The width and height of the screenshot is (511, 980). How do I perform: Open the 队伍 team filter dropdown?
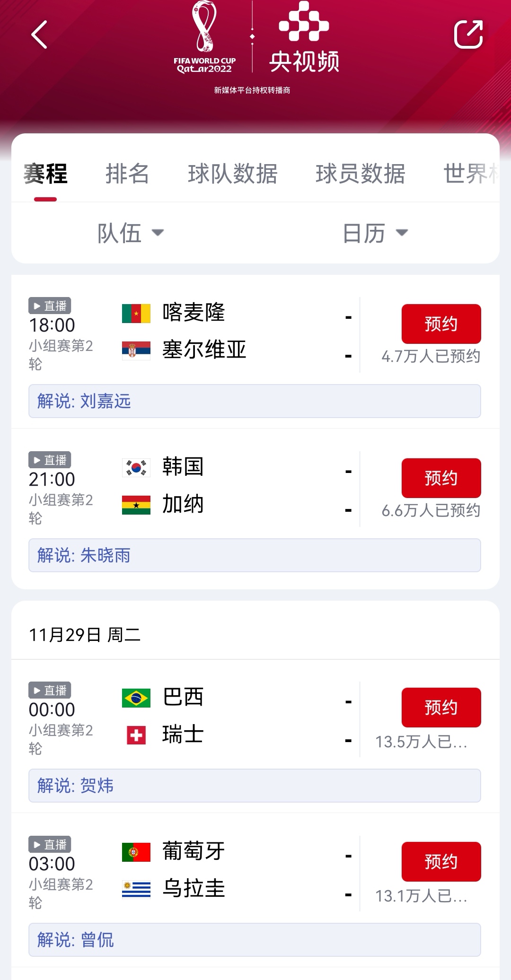[x=130, y=233]
